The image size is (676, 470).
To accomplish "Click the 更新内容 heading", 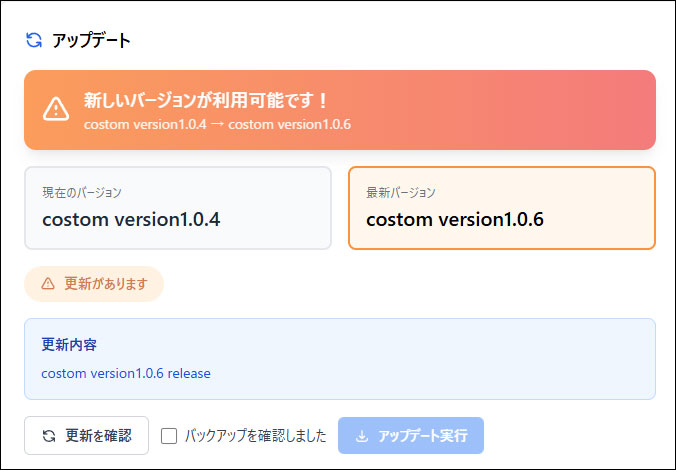I will click(69, 344).
